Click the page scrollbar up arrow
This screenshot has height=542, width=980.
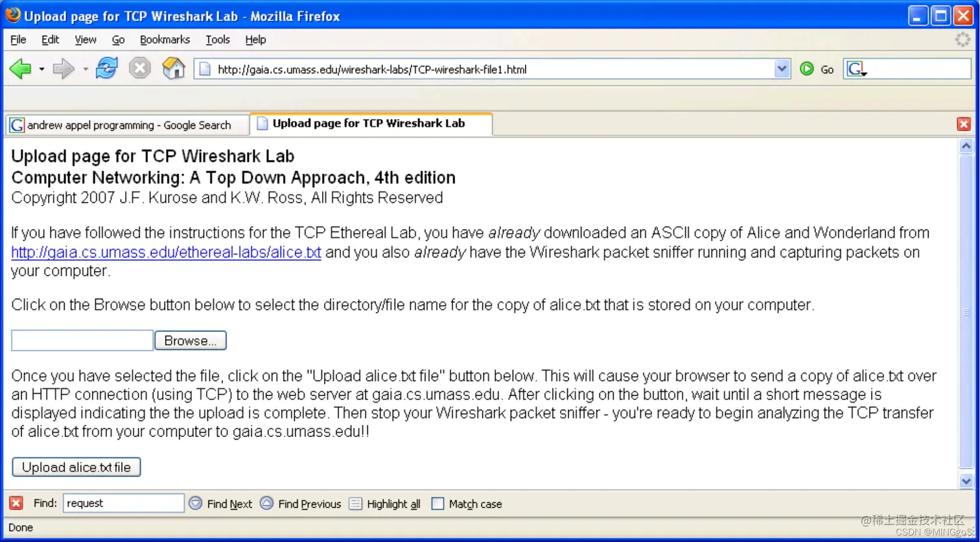tap(966, 147)
